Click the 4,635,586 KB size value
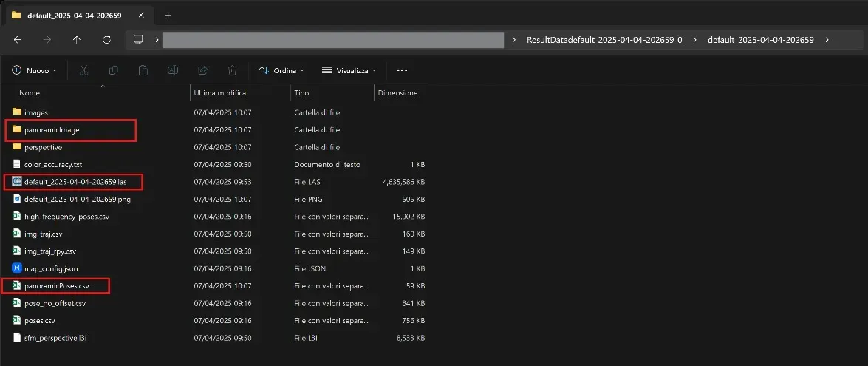The width and height of the screenshot is (868, 366). [403, 182]
